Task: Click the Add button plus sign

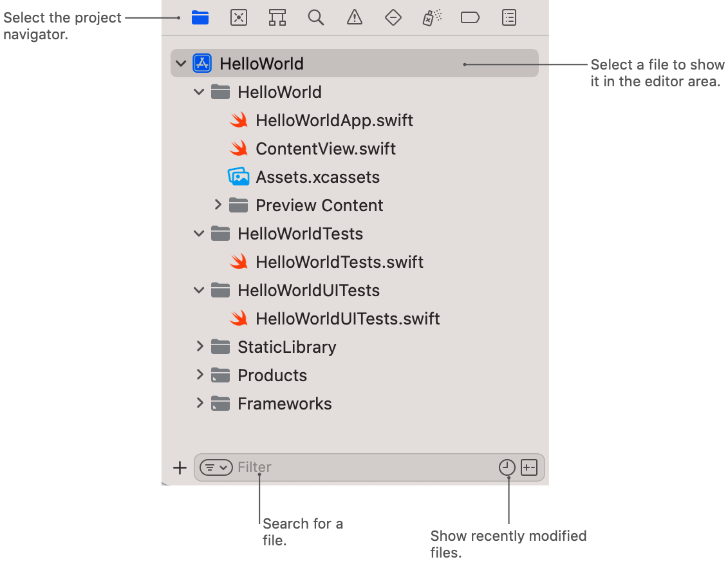Action: pyautogui.click(x=180, y=467)
